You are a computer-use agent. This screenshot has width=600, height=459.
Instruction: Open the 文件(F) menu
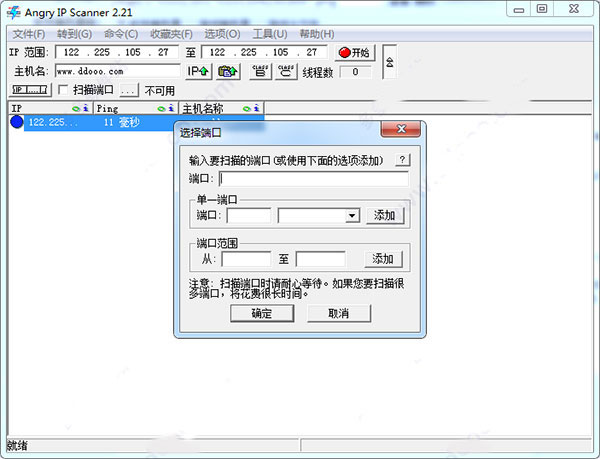28,34
